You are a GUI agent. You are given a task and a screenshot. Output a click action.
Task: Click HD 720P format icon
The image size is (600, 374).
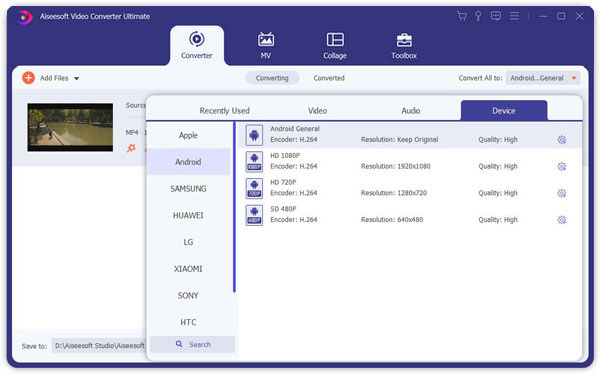(254, 188)
